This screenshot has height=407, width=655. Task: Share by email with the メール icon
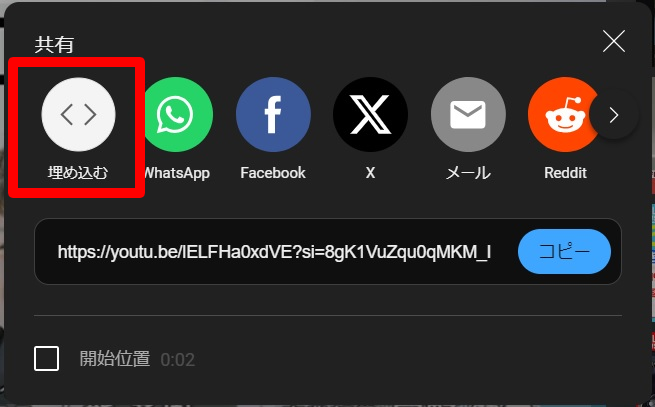tap(468, 114)
